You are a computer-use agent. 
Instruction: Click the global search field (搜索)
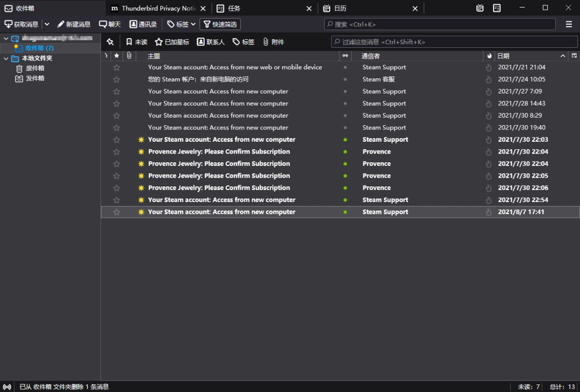coord(440,24)
